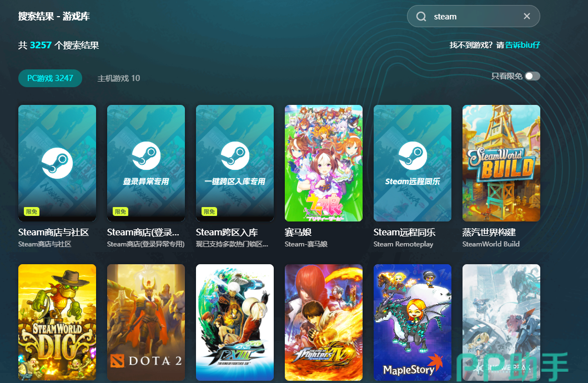Image resolution: width=588 pixels, height=383 pixels.
Task: Open The King of Fighters XIV cover
Action: pos(324,322)
